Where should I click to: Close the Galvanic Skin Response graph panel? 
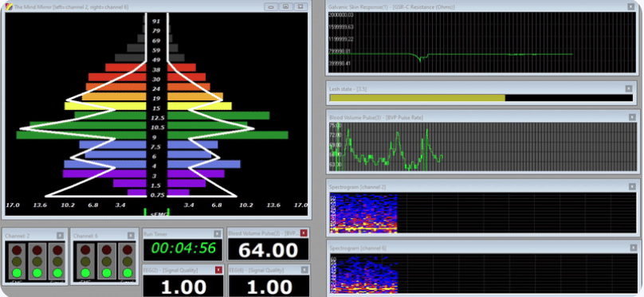click(x=631, y=6)
